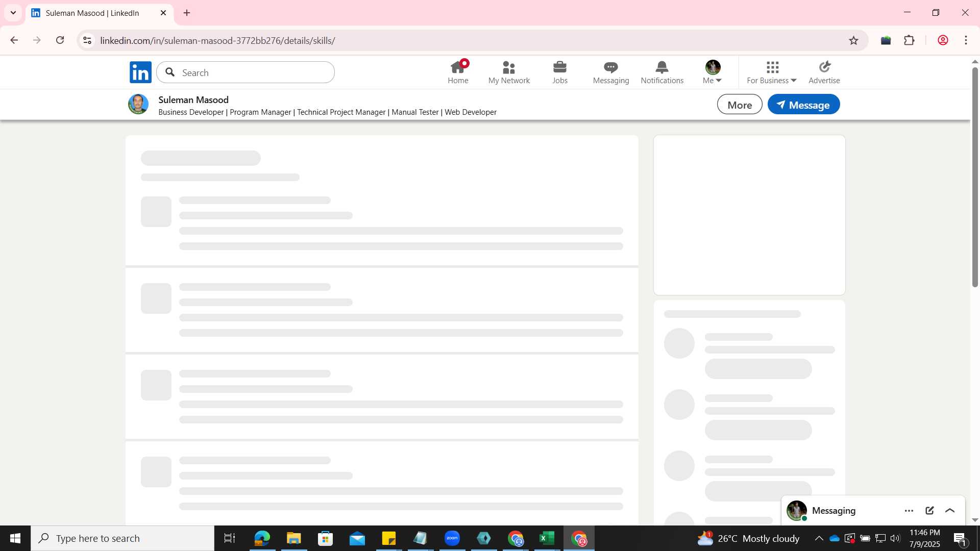980x551 pixels.
Task: Open the Windows Start menu
Action: click(x=15, y=538)
